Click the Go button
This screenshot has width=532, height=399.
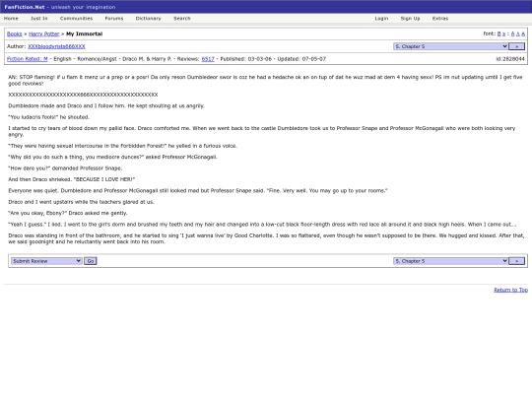tap(91, 261)
